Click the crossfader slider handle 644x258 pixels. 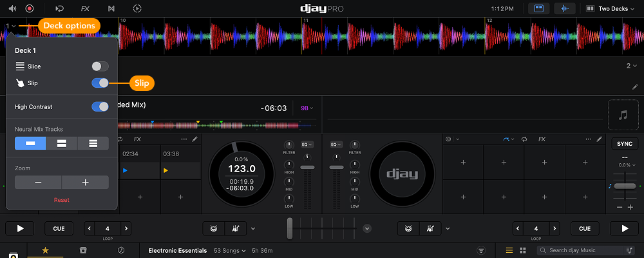coord(290,228)
